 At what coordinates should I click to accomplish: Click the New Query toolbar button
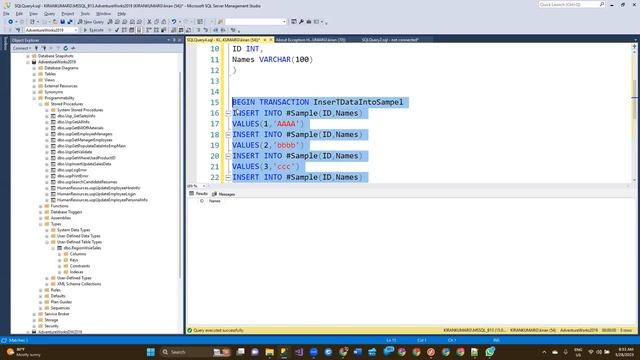point(91,22)
